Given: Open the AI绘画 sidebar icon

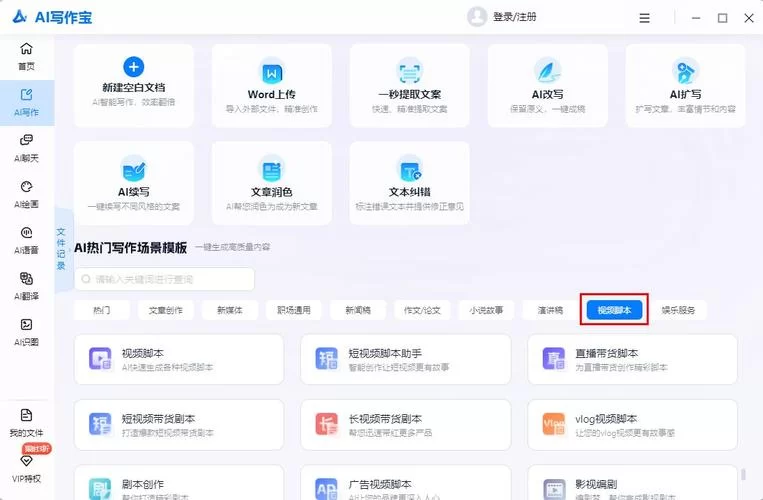Looking at the screenshot, I should point(26,187).
